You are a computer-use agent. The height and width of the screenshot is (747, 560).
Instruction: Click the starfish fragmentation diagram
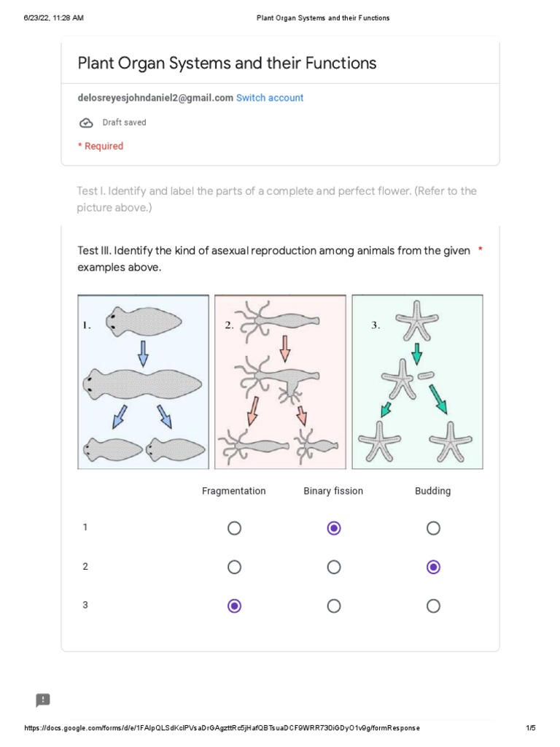pos(417,382)
